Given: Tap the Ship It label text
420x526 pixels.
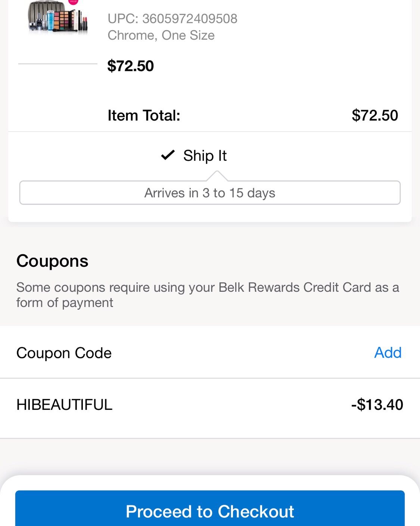Looking at the screenshot, I should coord(205,155).
